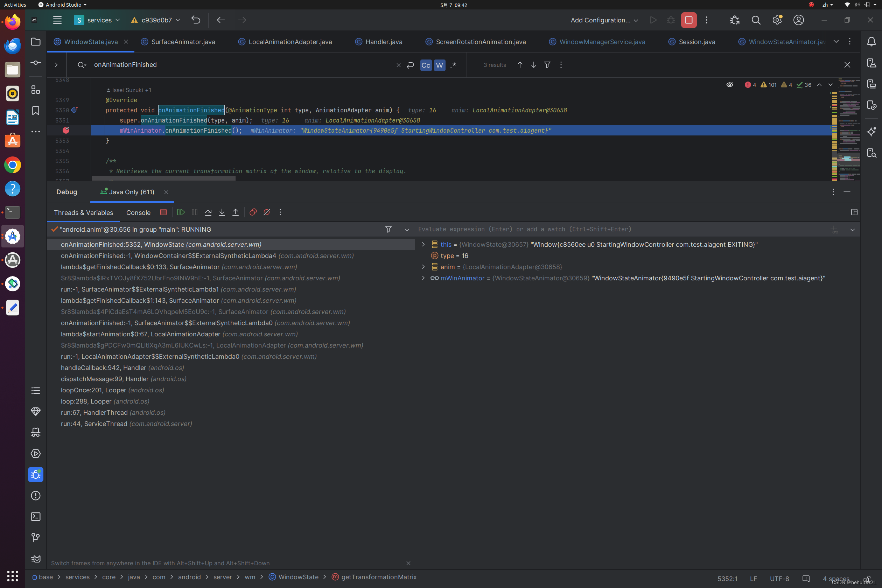The height and width of the screenshot is (588, 882).
Task: Switch to LocalAnimationAdapter.java tab
Action: (286, 42)
